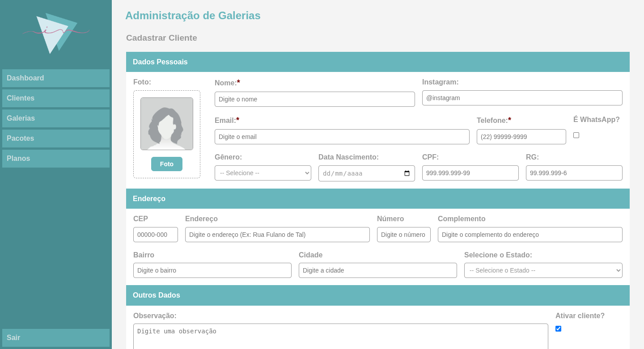Navigate to Galerias in the sidebar
The width and height of the screenshot is (644, 349).
56,118
